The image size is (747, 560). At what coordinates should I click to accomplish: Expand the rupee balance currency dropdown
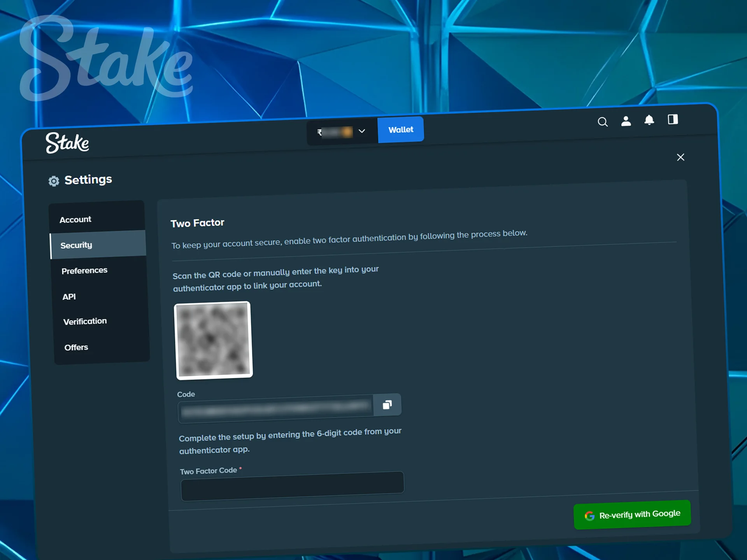click(x=342, y=132)
